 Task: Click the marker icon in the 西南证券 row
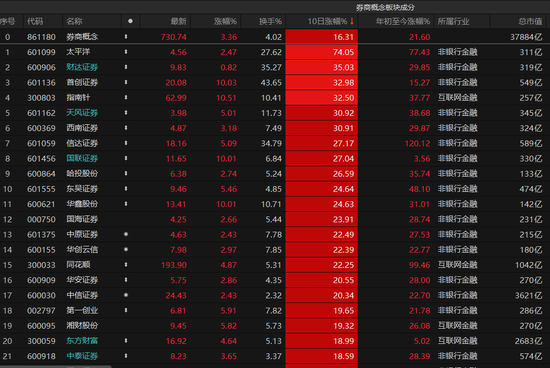tap(126, 128)
